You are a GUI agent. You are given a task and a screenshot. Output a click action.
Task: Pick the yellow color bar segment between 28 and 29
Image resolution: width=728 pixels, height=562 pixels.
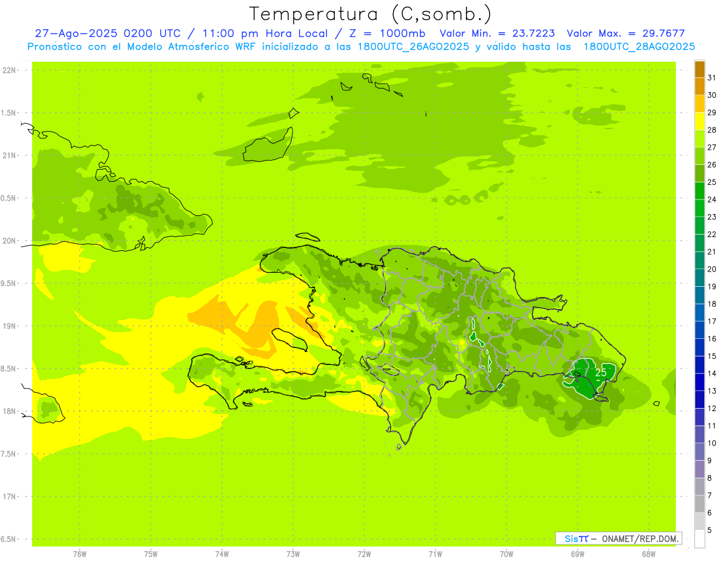pyautogui.click(x=699, y=121)
